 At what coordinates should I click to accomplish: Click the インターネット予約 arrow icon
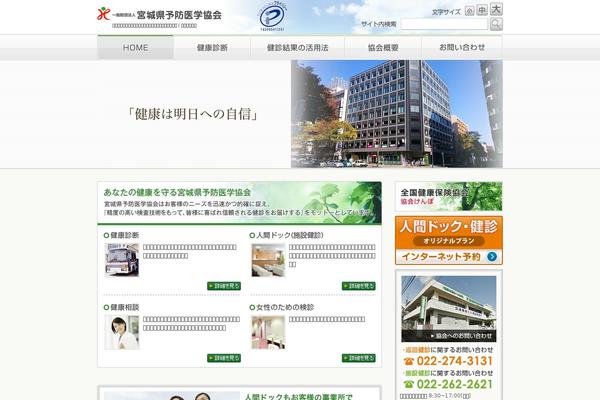point(492,256)
